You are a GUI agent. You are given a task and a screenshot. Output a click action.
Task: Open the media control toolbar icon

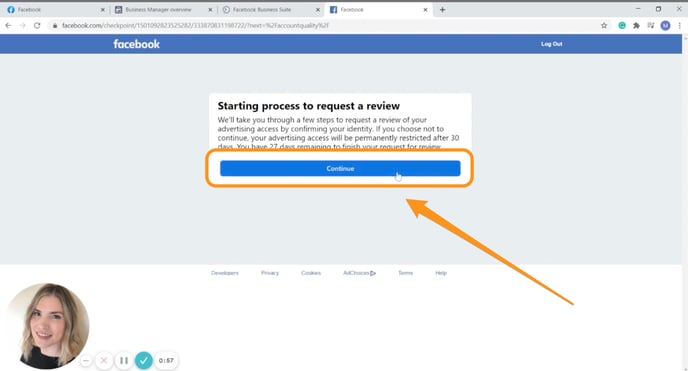tap(651, 25)
